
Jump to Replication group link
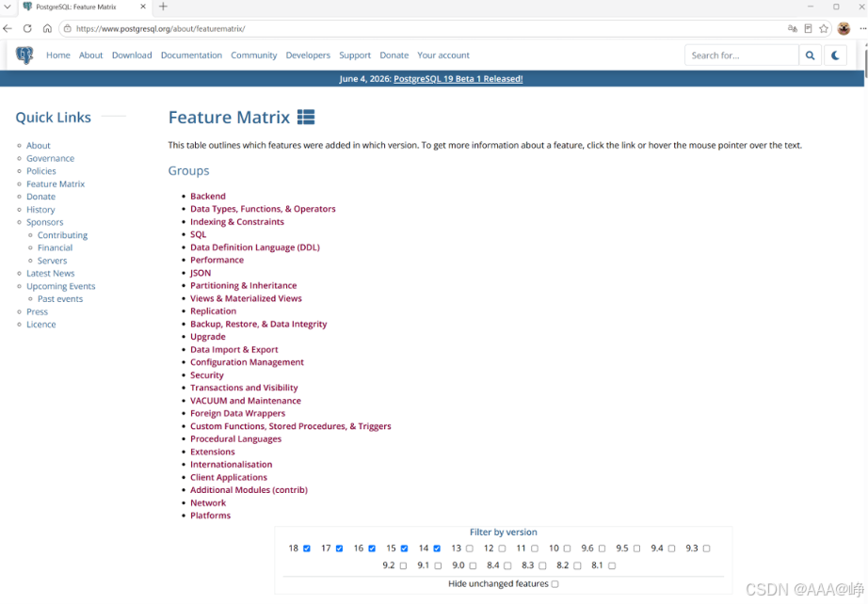coord(213,311)
